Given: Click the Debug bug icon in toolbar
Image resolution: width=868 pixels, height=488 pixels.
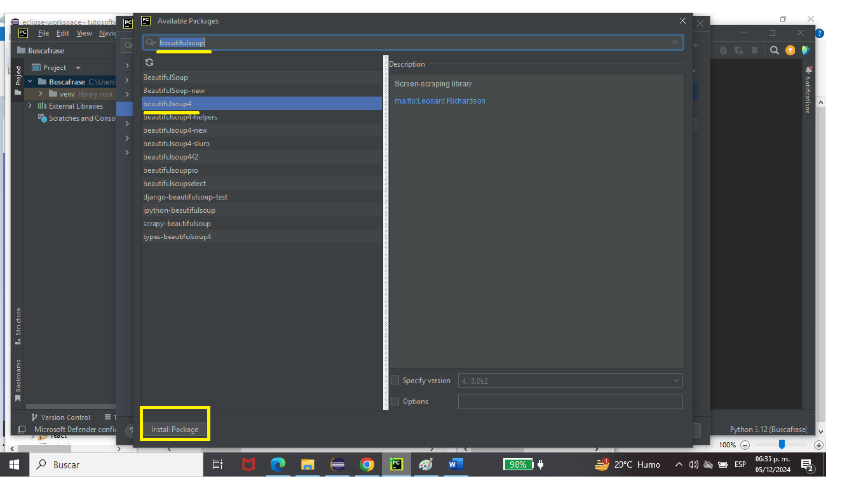Looking at the screenshot, I should tap(723, 50).
